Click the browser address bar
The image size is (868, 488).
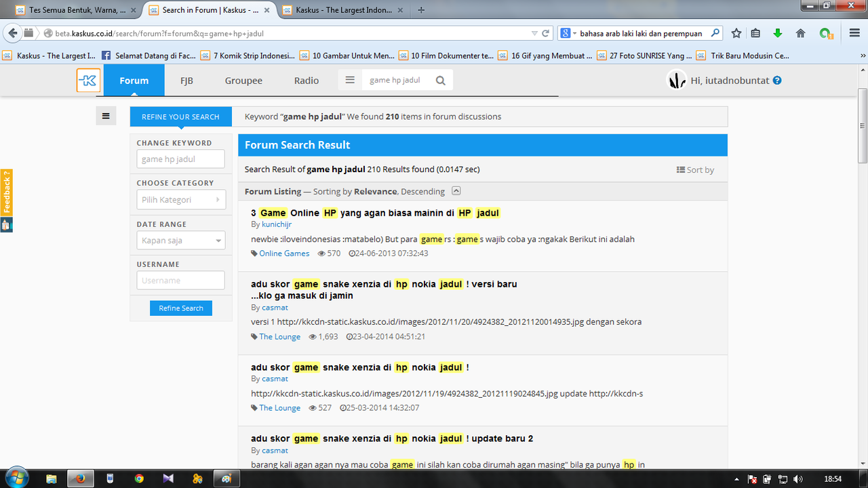click(285, 33)
